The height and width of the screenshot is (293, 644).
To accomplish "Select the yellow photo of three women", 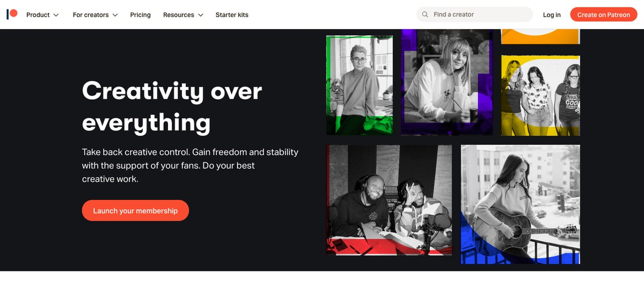I will click(x=540, y=96).
